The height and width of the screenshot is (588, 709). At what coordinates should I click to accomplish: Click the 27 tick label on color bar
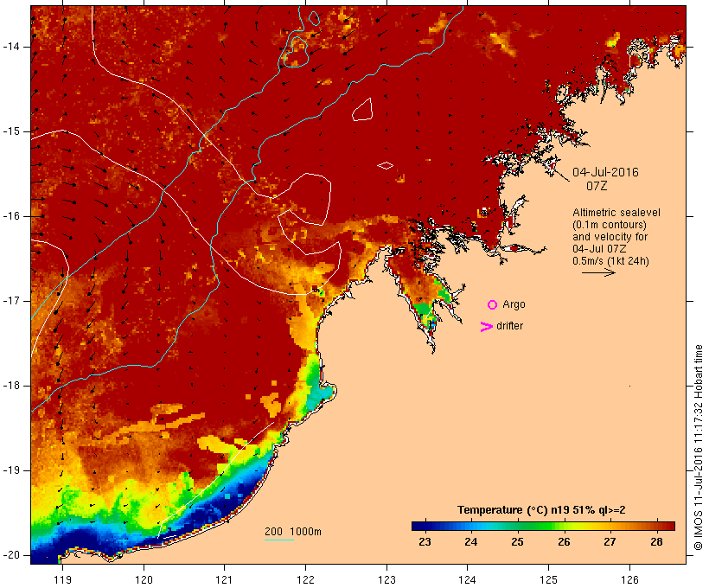tap(610, 541)
